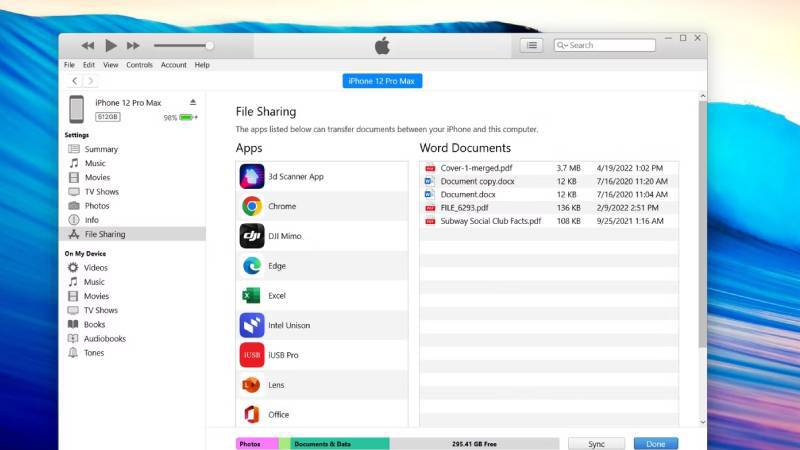Select Music under Settings

95,163
